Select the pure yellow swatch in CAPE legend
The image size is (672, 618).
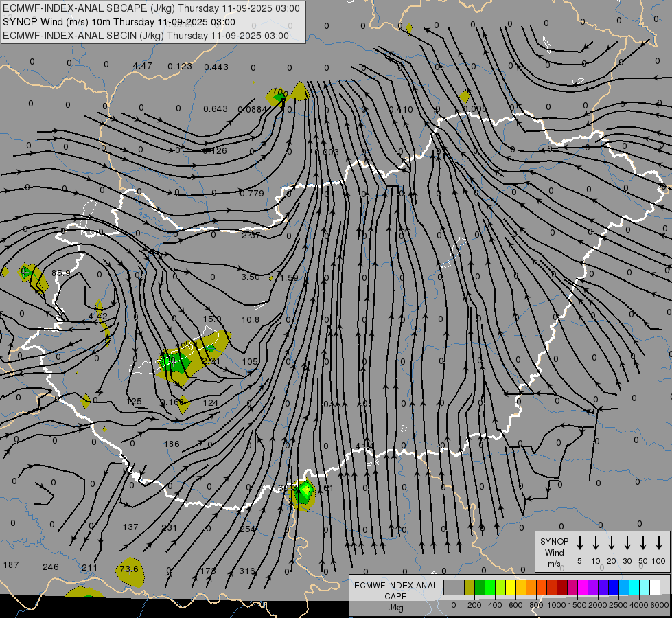coord(511,587)
